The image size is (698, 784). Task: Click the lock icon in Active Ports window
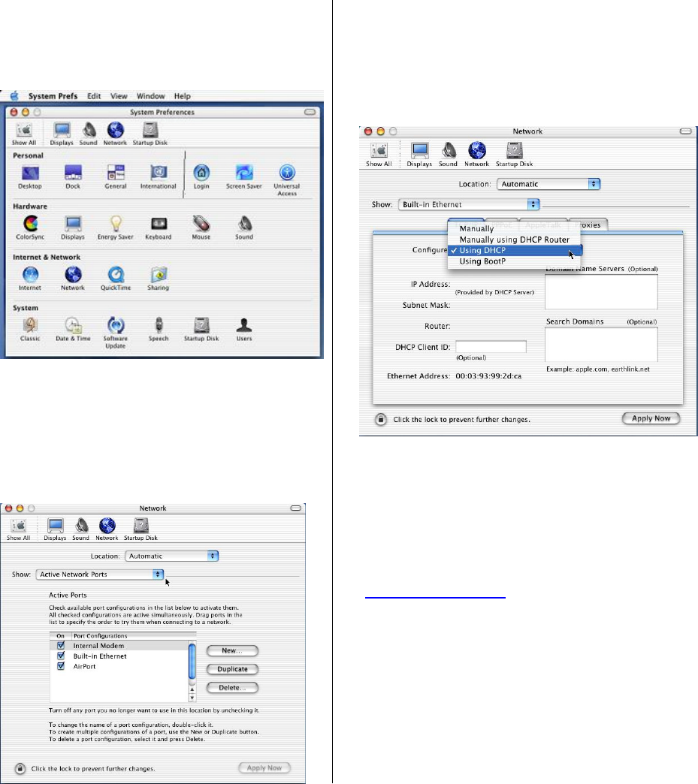click(20, 768)
